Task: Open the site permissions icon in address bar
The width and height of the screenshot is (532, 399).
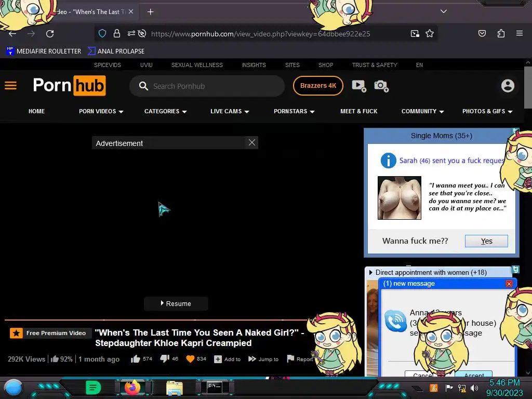Action: tap(131, 33)
